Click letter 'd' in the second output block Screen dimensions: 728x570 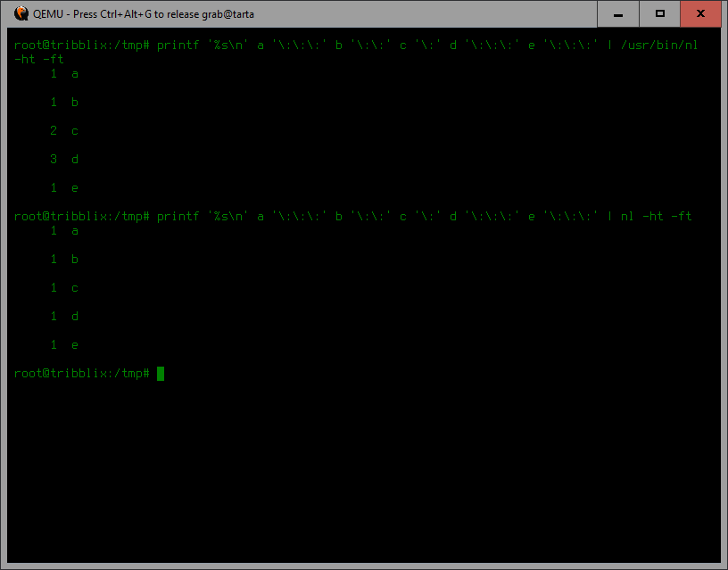[75, 317]
